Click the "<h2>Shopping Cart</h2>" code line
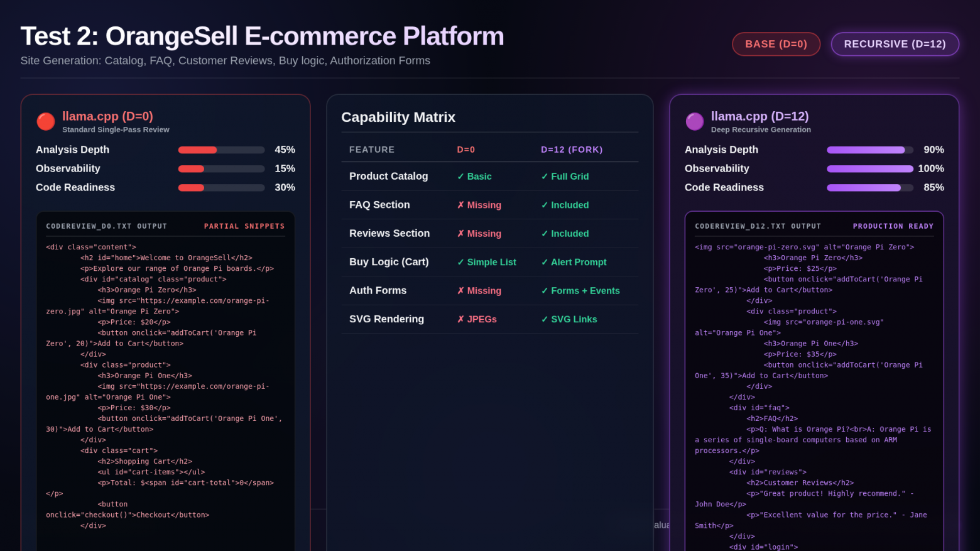 coord(145,462)
